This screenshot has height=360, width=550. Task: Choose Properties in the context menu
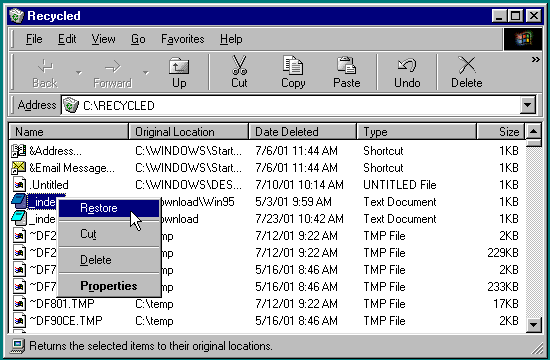[109, 286]
